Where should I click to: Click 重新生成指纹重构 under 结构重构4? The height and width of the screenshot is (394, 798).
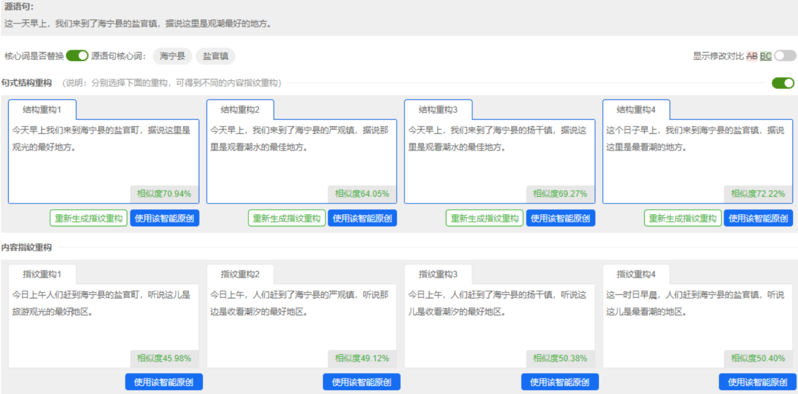point(683,218)
